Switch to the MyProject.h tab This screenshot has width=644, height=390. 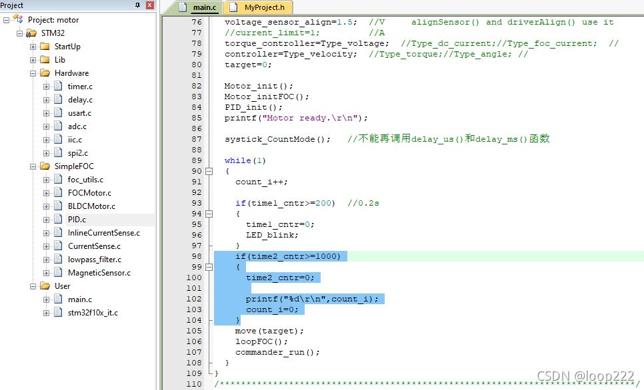pos(258,7)
